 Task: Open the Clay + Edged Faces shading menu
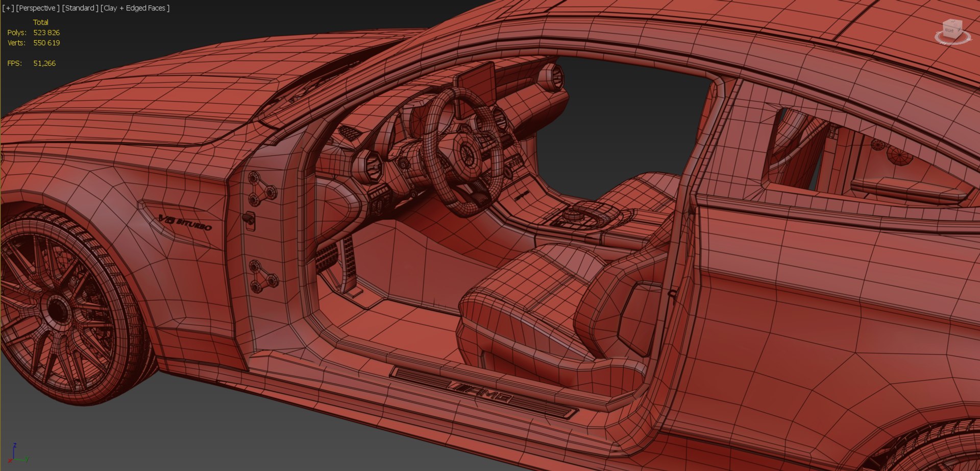tap(135, 8)
